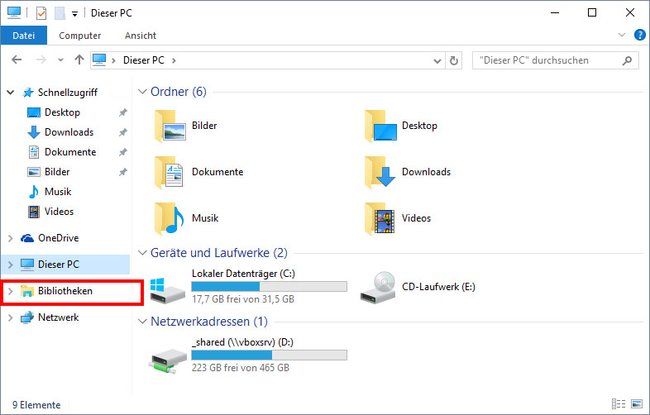Image resolution: width=650 pixels, height=415 pixels.
Task: Select the Lokaler Datenträger (C:) drive icon
Action: click(167, 289)
